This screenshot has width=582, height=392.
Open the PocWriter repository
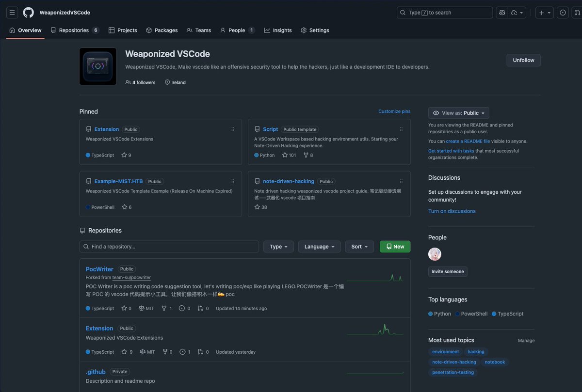(x=99, y=269)
